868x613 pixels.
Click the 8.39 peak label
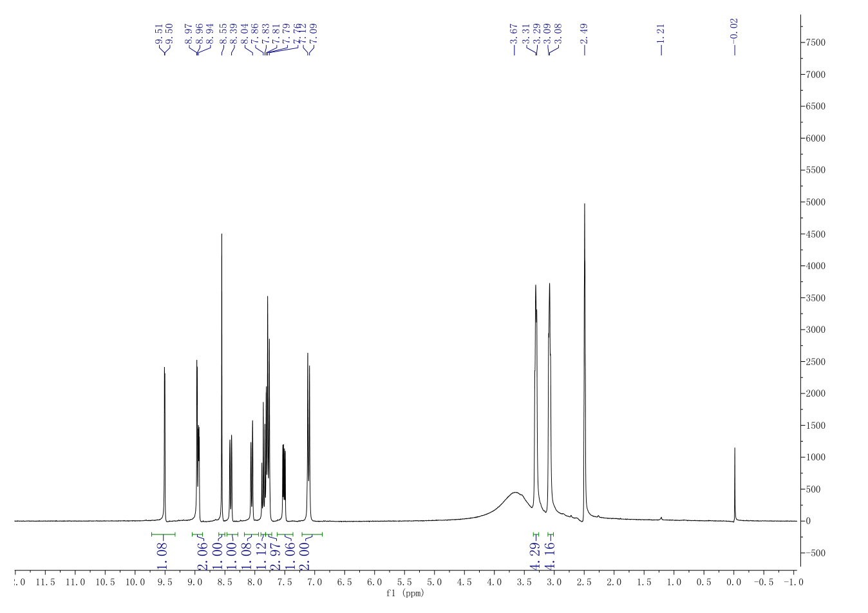coord(233,33)
